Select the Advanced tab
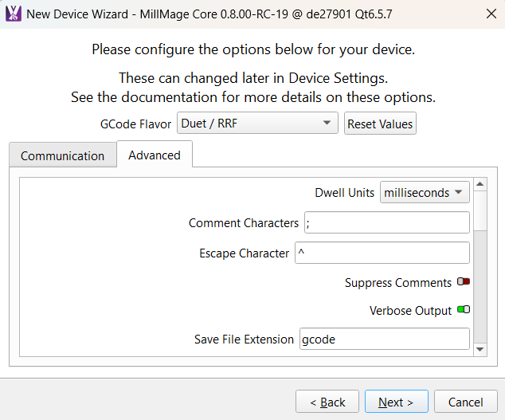505x420 pixels. (x=155, y=155)
